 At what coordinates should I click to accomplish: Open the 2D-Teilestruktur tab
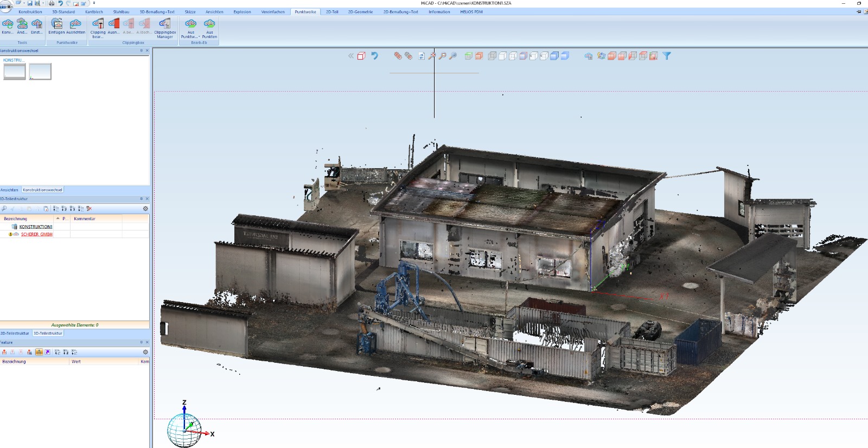15,333
